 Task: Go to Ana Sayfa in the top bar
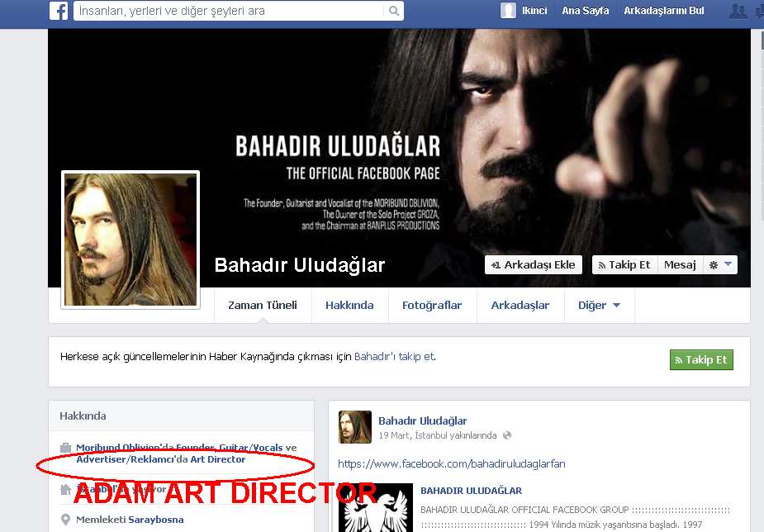click(585, 10)
